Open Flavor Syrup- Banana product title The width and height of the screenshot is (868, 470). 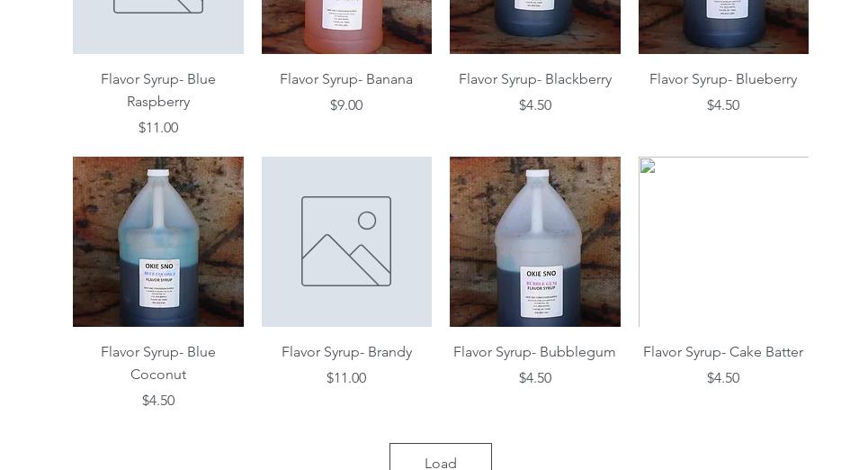[346, 79]
